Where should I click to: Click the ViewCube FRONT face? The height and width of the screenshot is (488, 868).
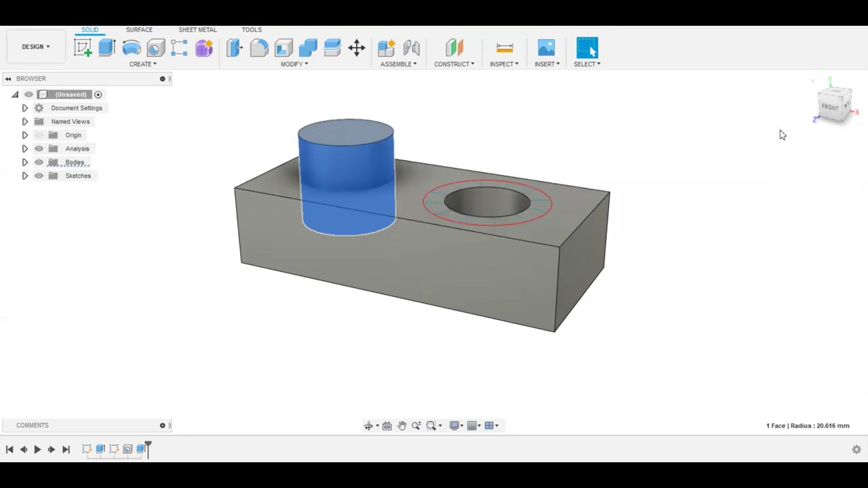831,107
